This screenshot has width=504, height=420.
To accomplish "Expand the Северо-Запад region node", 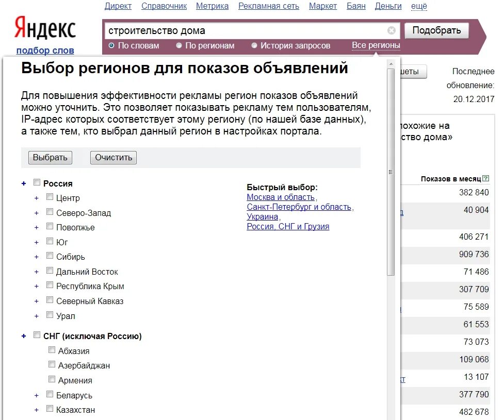I will (x=36, y=213).
